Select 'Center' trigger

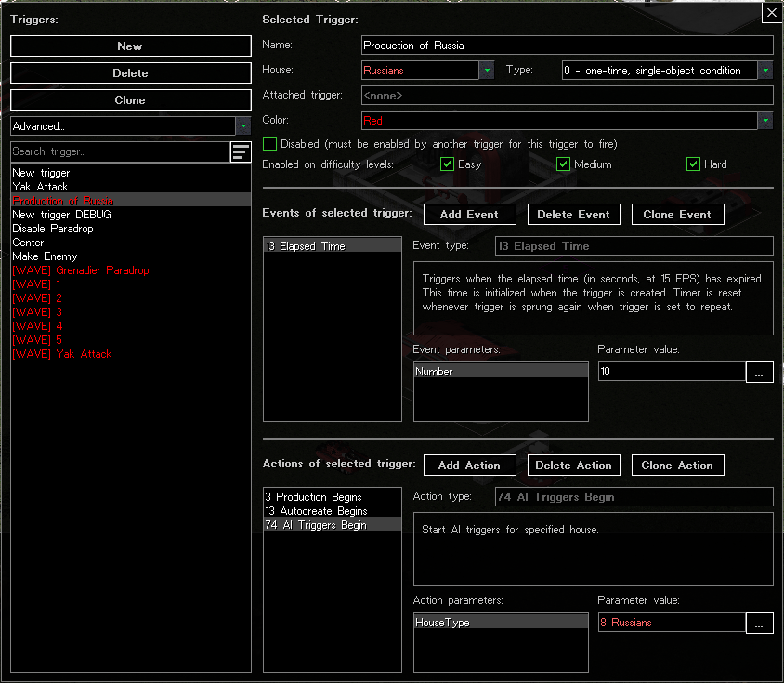pos(130,243)
